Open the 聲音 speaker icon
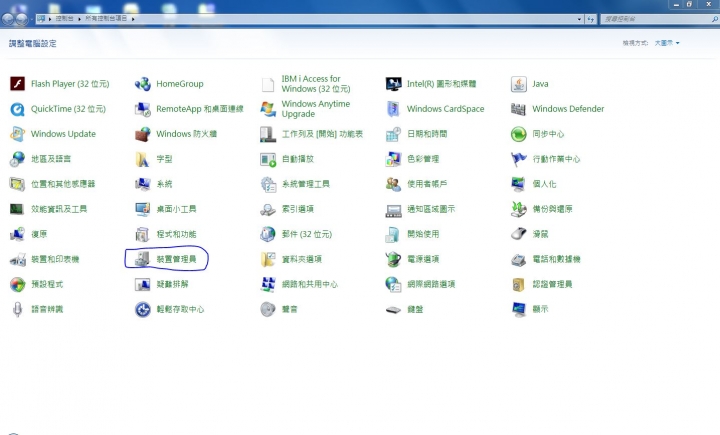720x435 pixels. [x=268, y=310]
